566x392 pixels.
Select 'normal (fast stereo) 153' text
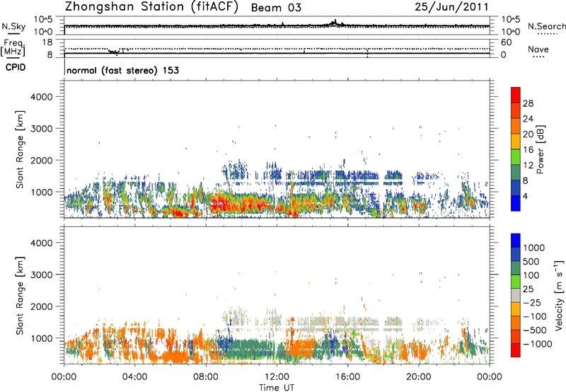(122, 70)
